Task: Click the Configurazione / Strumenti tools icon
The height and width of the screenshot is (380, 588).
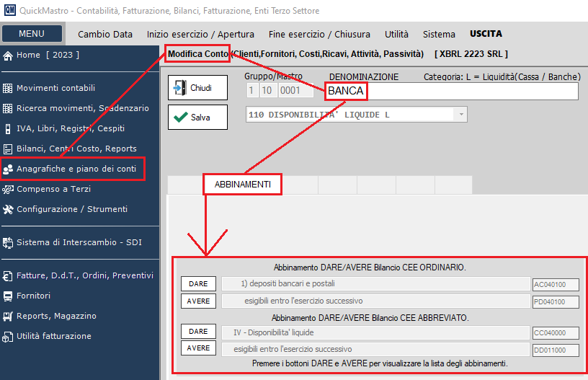Action: (x=8, y=210)
